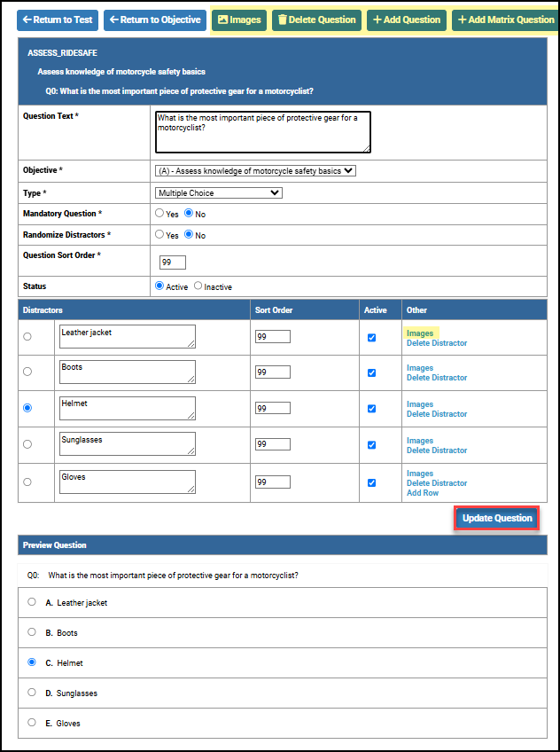Click the Add Matrix Question plus button
The width and height of the screenshot is (560, 752).
505,20
